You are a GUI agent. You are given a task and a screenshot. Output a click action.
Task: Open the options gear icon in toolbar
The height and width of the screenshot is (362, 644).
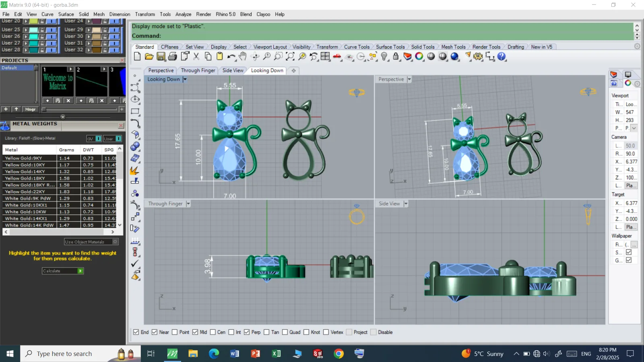478,56
